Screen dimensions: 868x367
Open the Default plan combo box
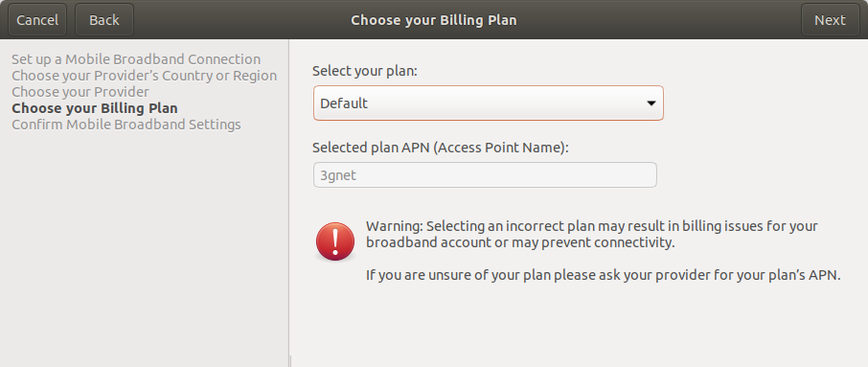point(489,103)
